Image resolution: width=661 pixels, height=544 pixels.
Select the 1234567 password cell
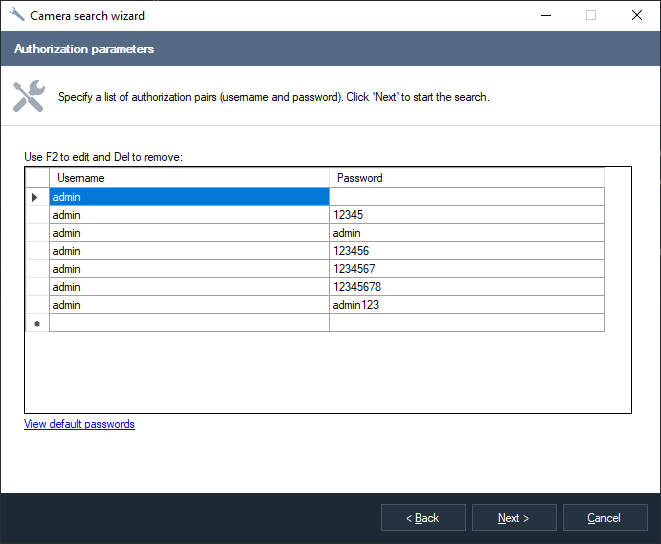(x=466, y=269)
